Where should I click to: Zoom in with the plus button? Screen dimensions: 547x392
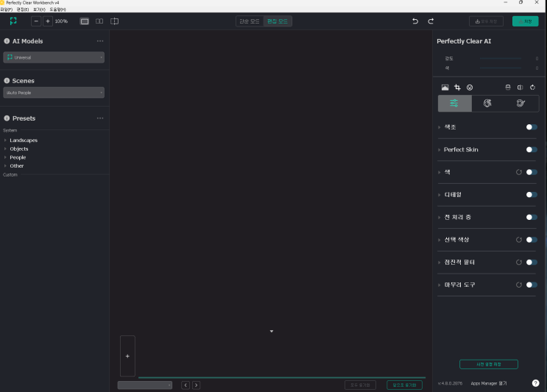[x=48, y=21]
